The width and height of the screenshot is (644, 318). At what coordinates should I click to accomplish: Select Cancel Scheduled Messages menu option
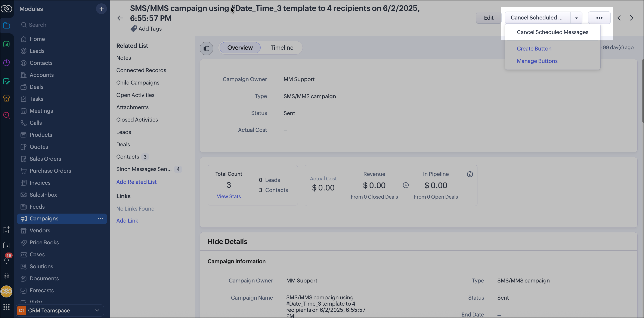click(x=552, y=32)
